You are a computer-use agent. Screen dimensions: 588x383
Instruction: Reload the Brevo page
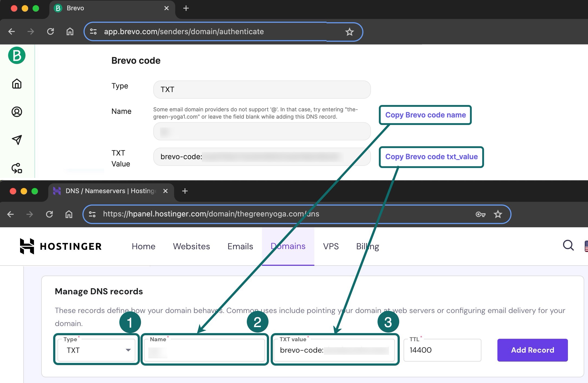[x=50, y=31]
